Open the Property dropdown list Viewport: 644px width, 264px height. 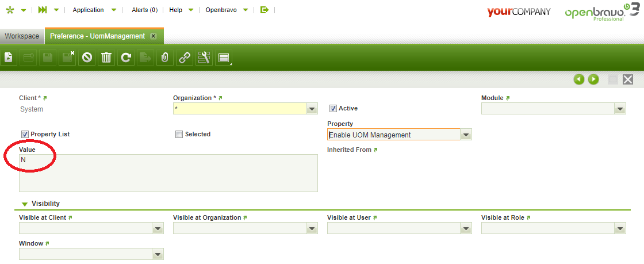point(466,135)
